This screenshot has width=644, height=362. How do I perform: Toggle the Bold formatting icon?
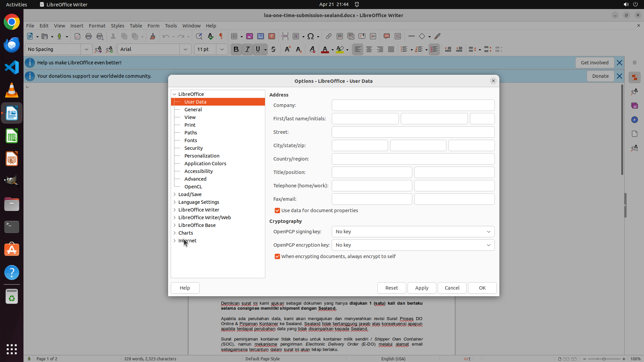tap(236, 49)
